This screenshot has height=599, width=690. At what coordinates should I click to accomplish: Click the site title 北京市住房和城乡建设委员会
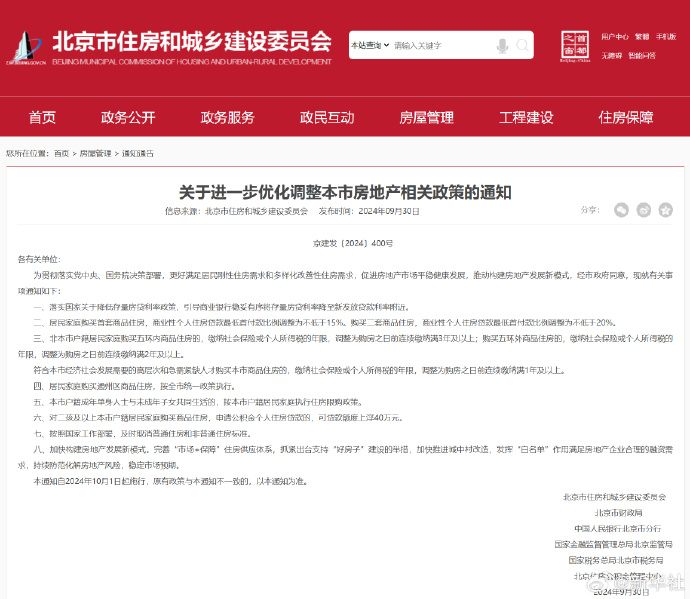pos(192,41)
